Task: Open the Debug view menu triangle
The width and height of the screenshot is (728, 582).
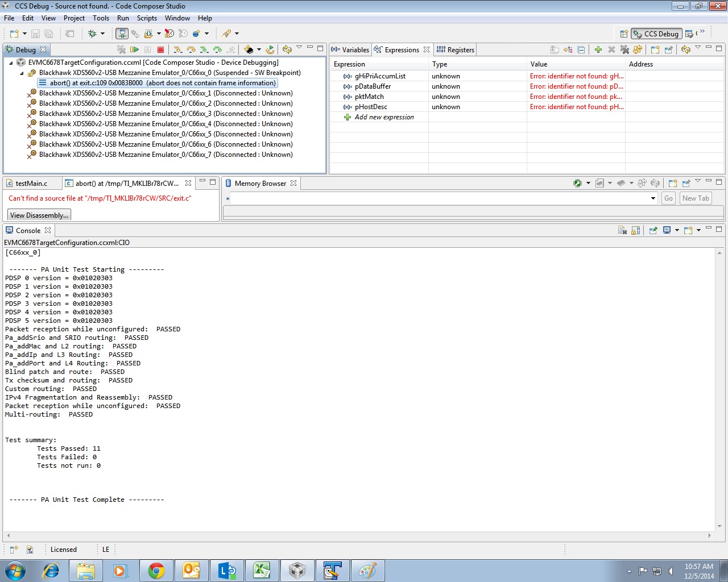Action: coord(299,48)
